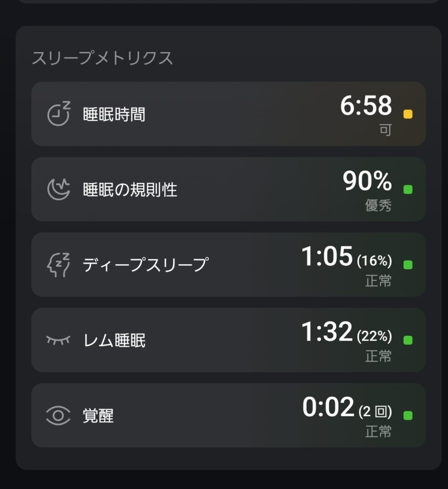Tap the 90% regularity value
The image size is (448, 489).
(x=367, y=181)
